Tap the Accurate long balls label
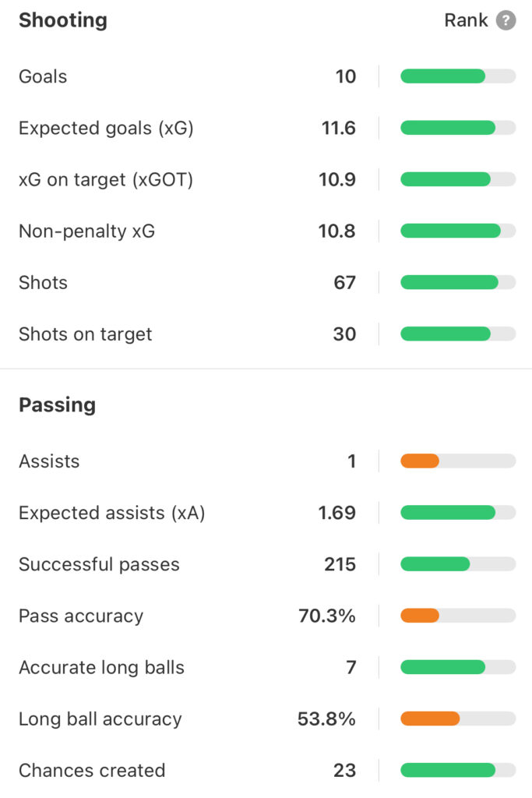 tap(102, 667)
